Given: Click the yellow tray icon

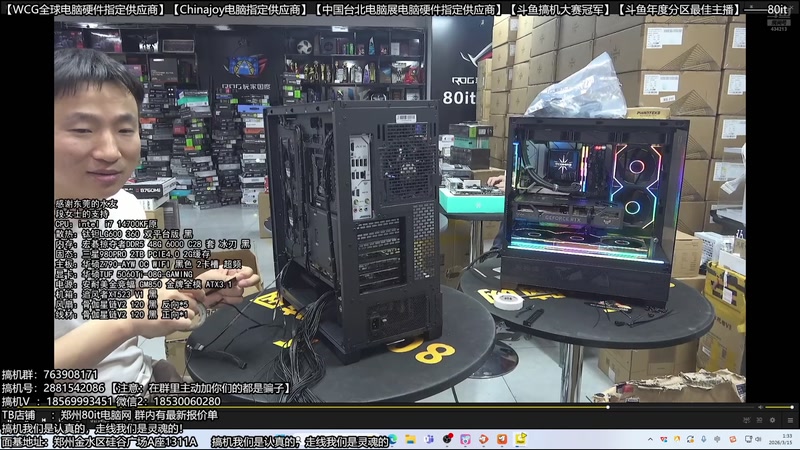Looking at the screenshot, I should pyautogui.click(x=677, y=439).
